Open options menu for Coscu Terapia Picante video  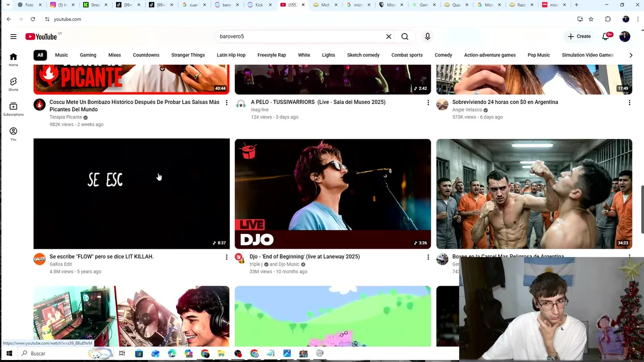(226, 103)
